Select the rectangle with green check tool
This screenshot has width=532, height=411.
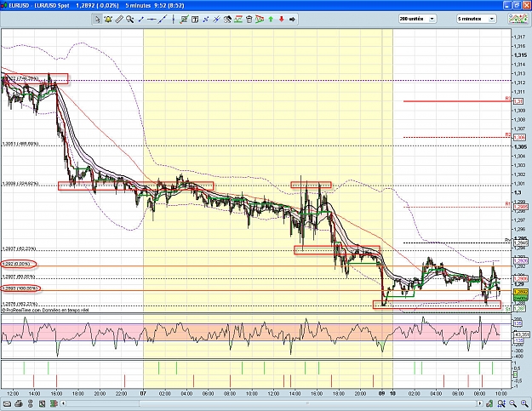click(184, 20)
